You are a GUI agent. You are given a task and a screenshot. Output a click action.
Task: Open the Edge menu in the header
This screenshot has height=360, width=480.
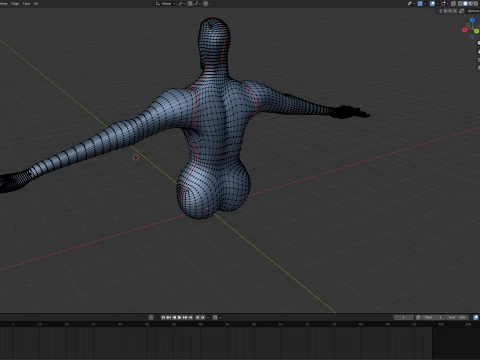tap(15, 3)
